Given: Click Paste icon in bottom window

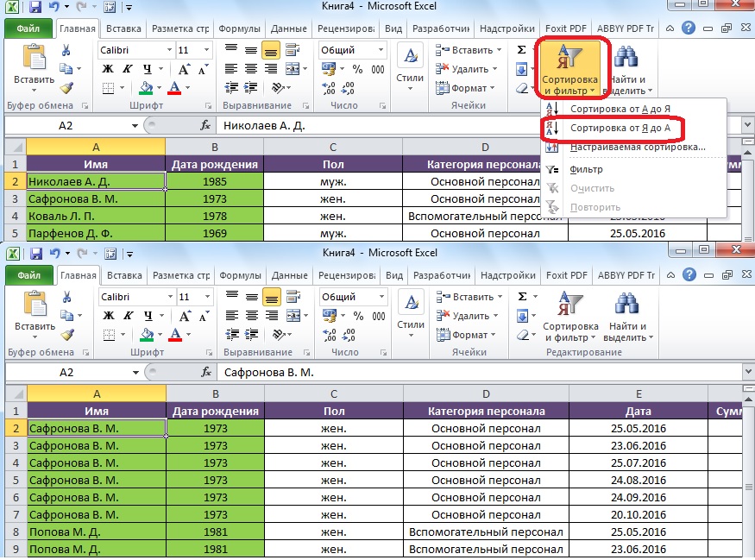Looking at the screenshot, I should [35, 305].
